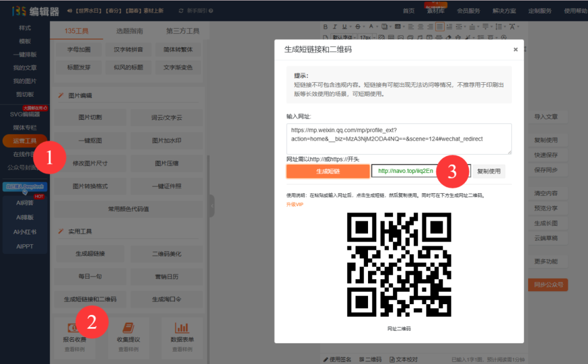Click the line-height spacing icon
Screen dimensions: 588x364
coord(498,27)
